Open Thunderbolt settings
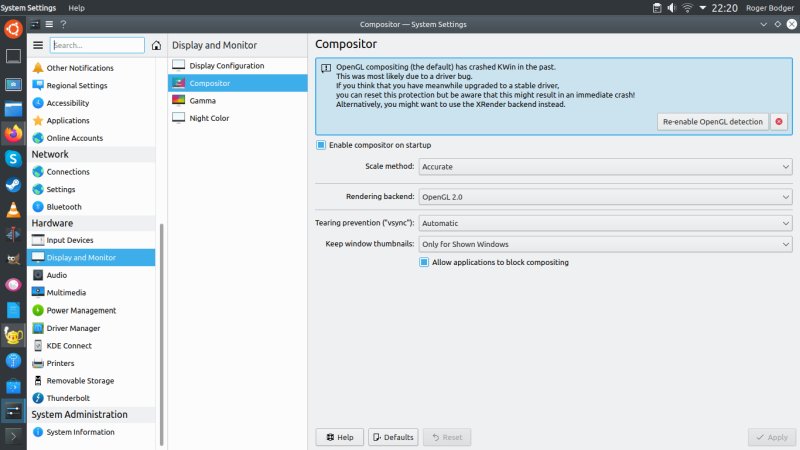Viewport: 800px width, 450px height. (x=91, y=398)
